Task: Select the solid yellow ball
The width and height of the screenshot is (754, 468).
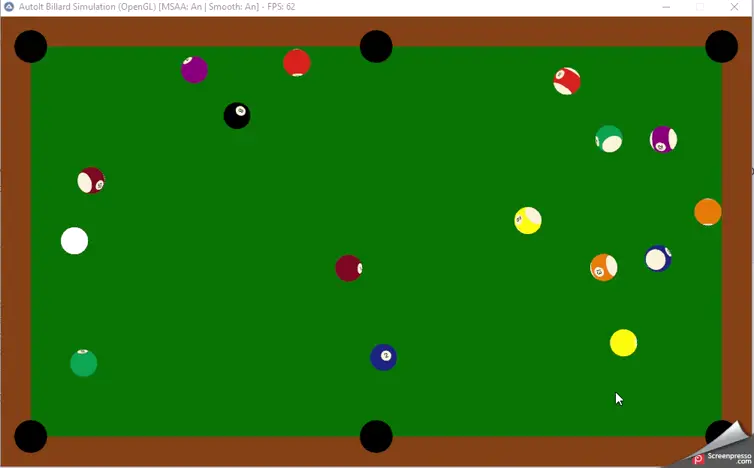Action: tap(623, 343)
